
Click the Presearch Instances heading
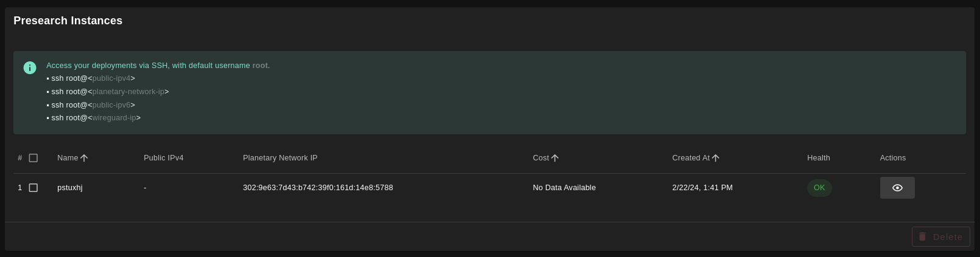68,21
